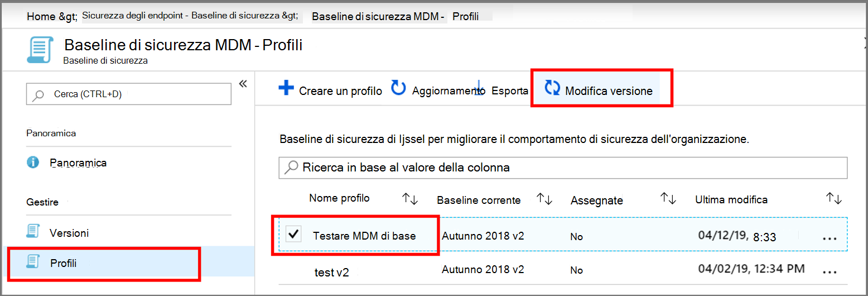Go to Home breadcrumb
This screenshot has height=296, width=868.
tap(41, 17)
